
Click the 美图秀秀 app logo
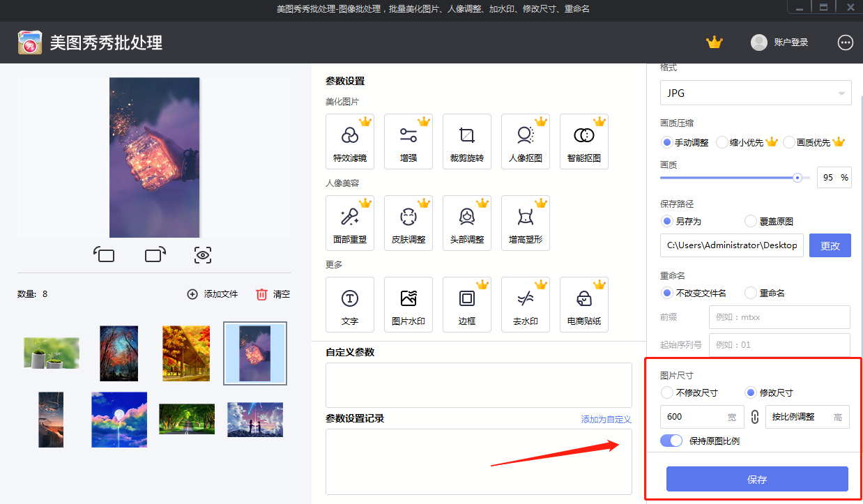click(x=30, y=43)
